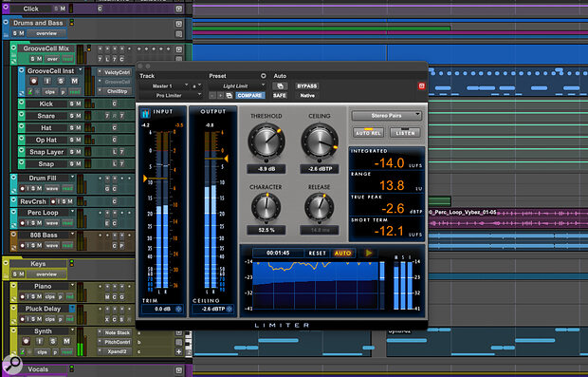This screenshot has height=377, width=588.
Task: Click the character value field 52.5 %
Action: pos(266,230)
